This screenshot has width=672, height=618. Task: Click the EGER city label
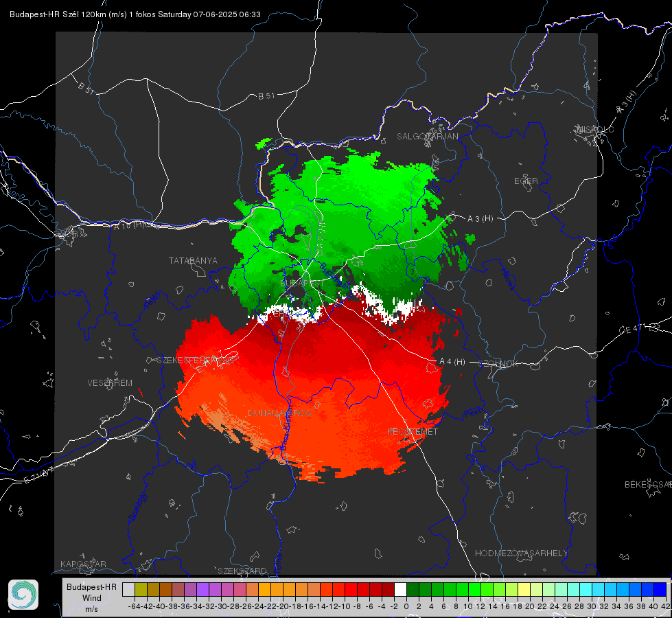[526, 181]
